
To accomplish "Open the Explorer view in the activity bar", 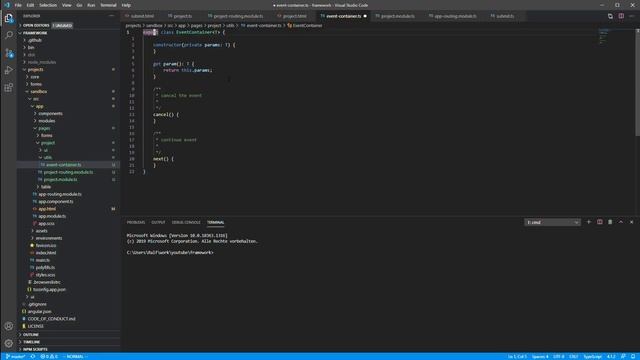I will point(9,18).
